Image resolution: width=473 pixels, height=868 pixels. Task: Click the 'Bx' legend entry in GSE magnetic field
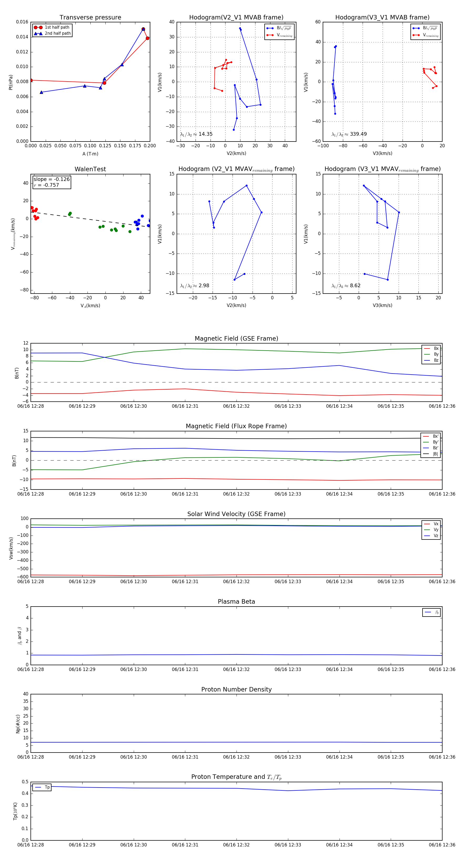(431, 349)
